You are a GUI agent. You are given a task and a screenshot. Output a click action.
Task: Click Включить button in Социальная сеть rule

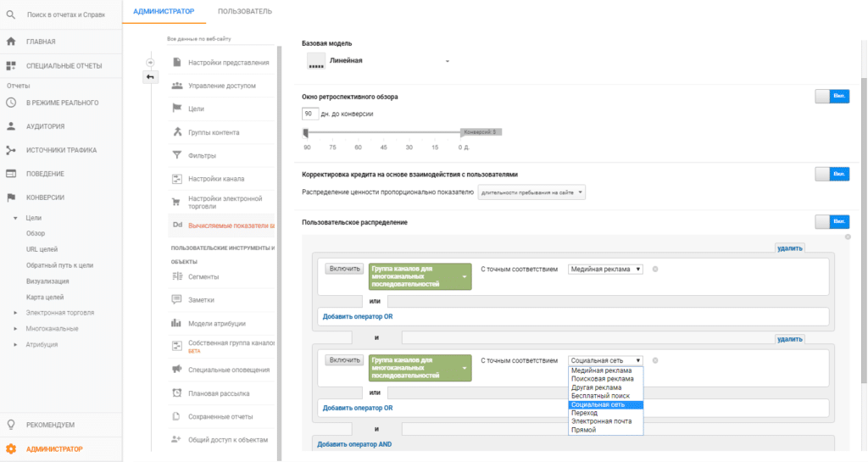point(344,360)
